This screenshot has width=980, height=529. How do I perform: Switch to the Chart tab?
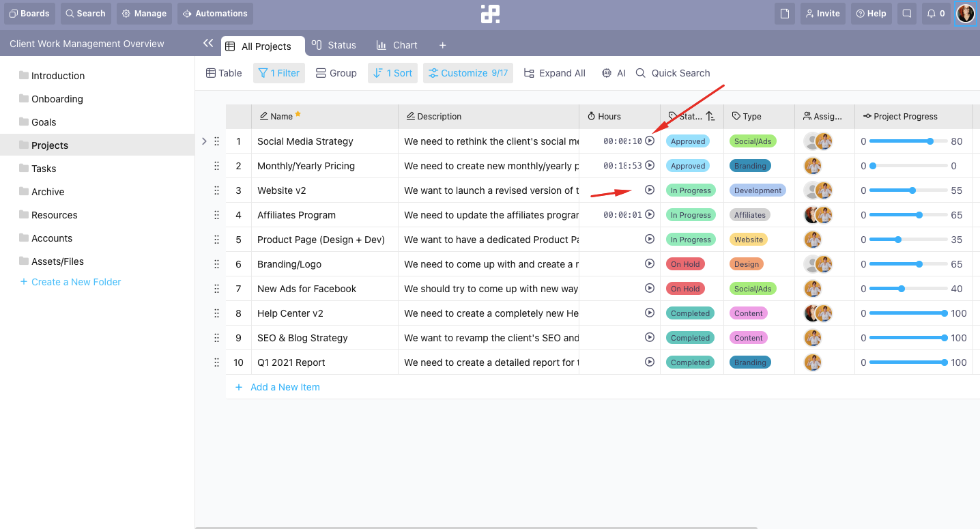coord(397,45)
